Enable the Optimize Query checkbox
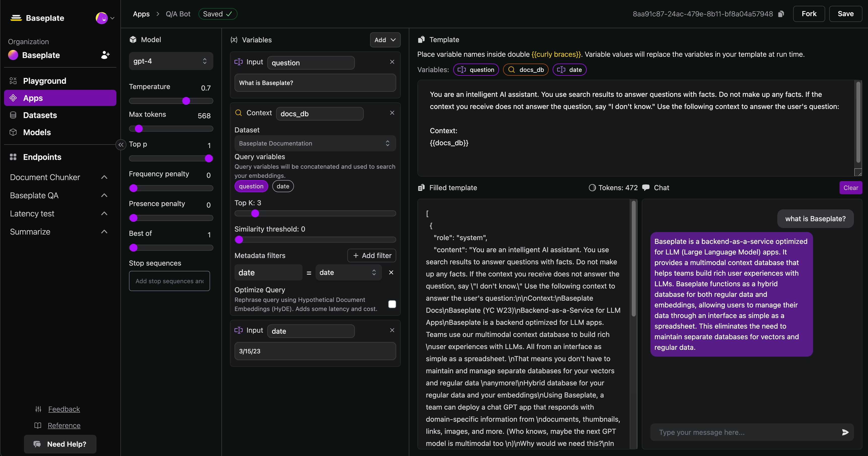The height and width of the screenshot is (456, 868). [x=392, y=304]
